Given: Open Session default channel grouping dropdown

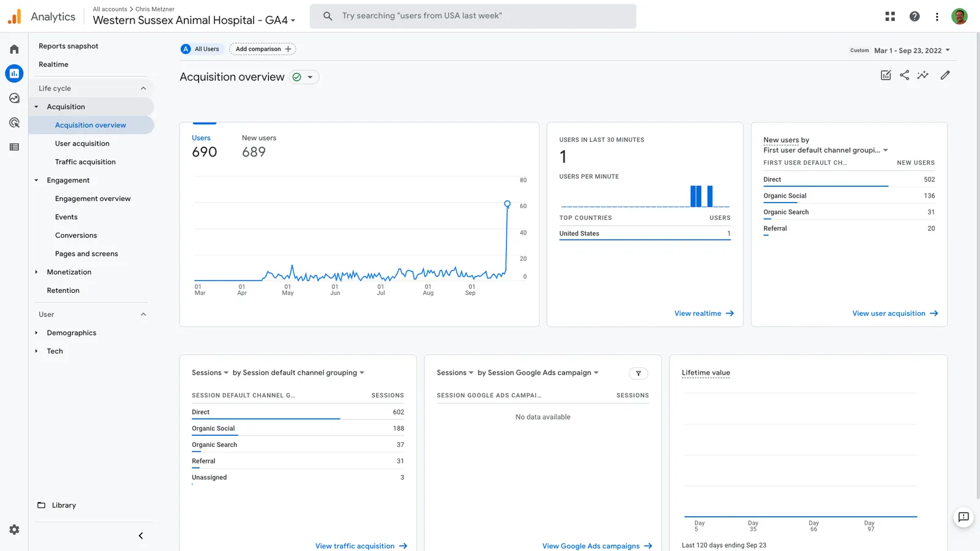Looking at the screenshot, I should [298, 373].
